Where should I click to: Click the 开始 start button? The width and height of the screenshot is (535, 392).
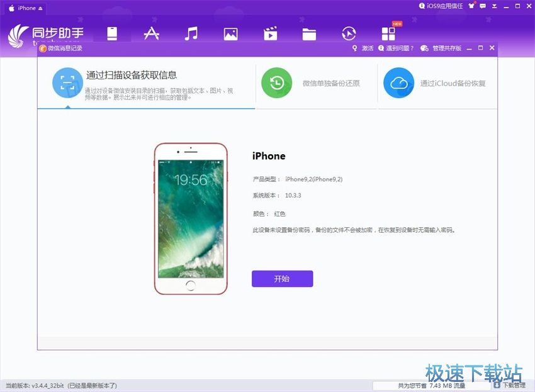[x=282, y=279]
